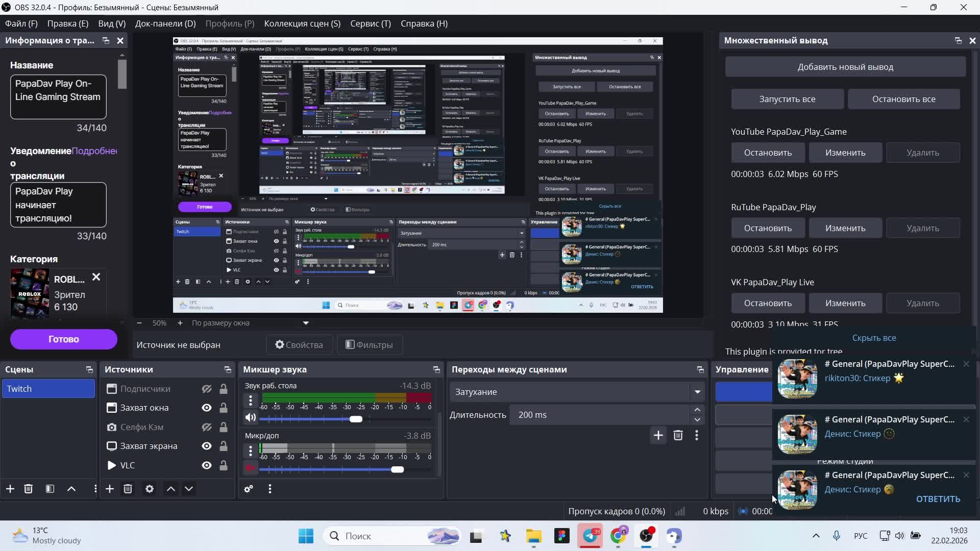
Task: Open Звук раб. стола three-dot options
Action: [x=250, y=400]
